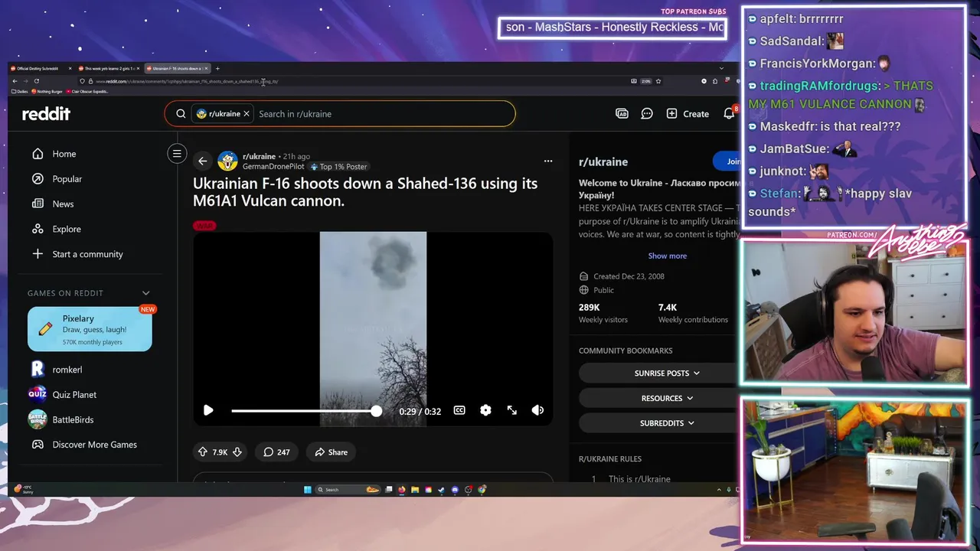Open the Home feed in sidebar

[x=54, y=154]
